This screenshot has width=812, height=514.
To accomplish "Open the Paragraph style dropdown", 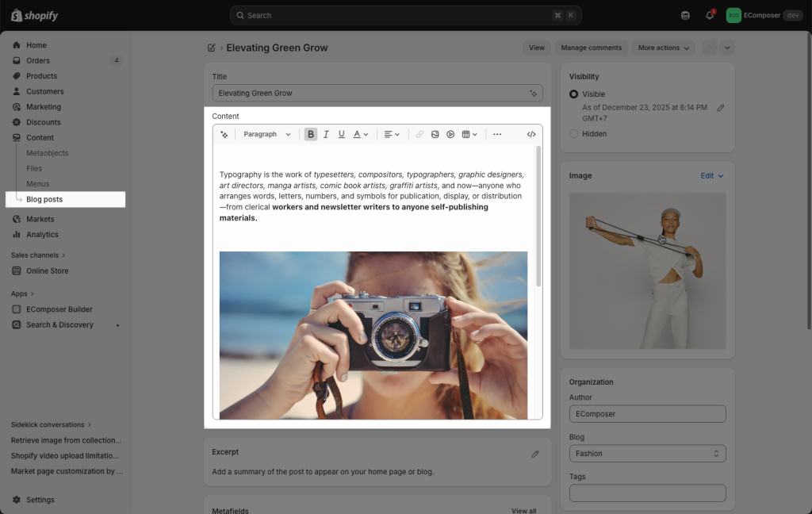I will [267, 135].
